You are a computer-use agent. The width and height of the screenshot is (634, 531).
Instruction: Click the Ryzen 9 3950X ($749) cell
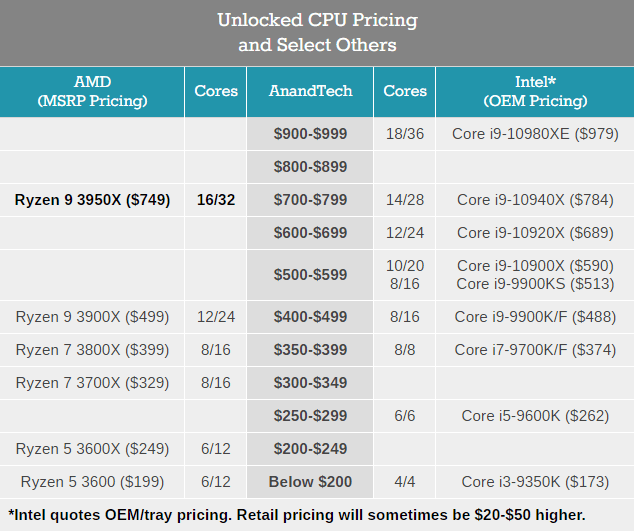[x=92, y=200]
